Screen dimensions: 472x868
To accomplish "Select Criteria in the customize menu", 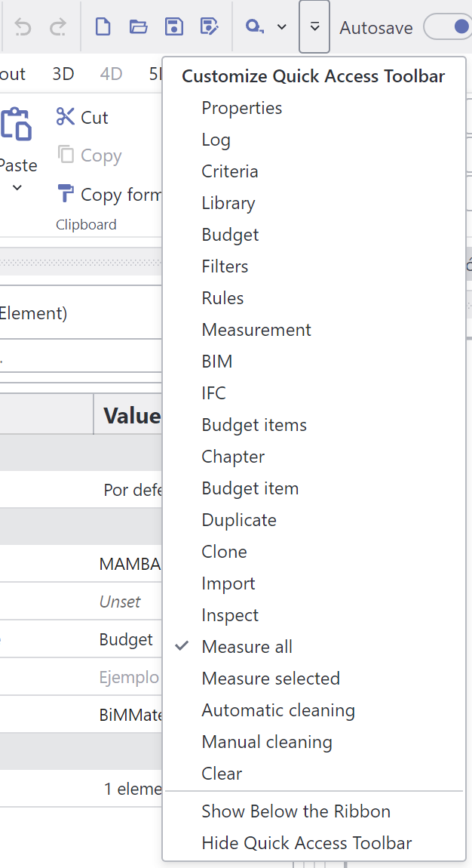I will coord(314,171).
